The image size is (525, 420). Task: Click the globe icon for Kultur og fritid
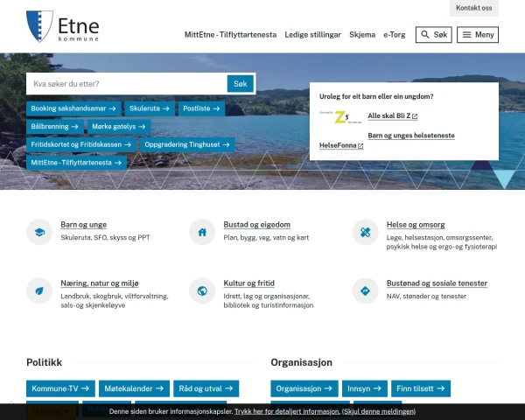[x=202, y=290]
